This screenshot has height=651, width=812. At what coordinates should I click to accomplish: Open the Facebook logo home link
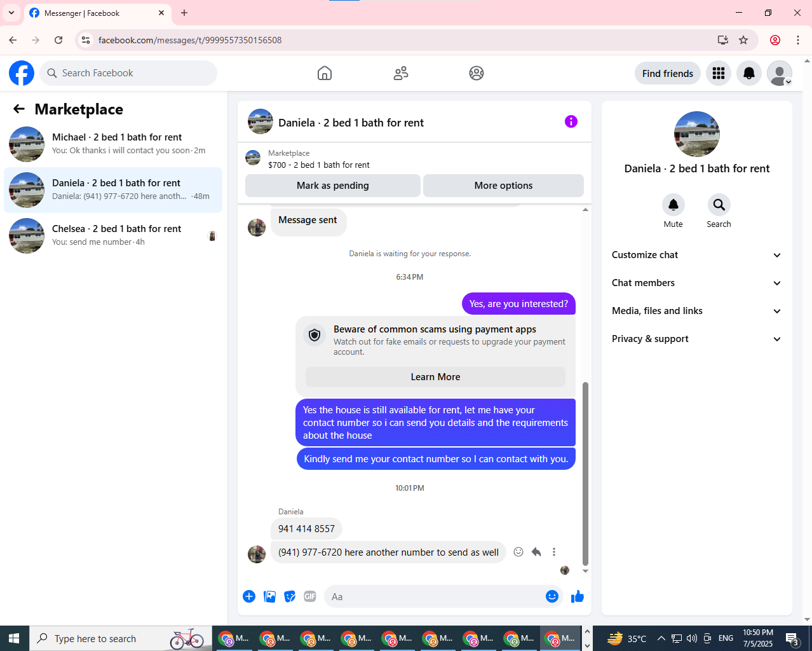[22, 73]
